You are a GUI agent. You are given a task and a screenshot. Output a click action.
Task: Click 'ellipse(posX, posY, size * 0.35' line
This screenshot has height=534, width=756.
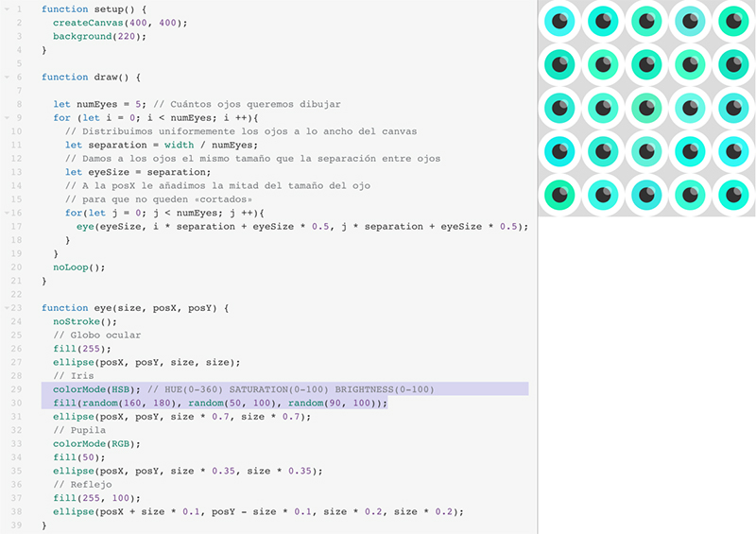188,471
